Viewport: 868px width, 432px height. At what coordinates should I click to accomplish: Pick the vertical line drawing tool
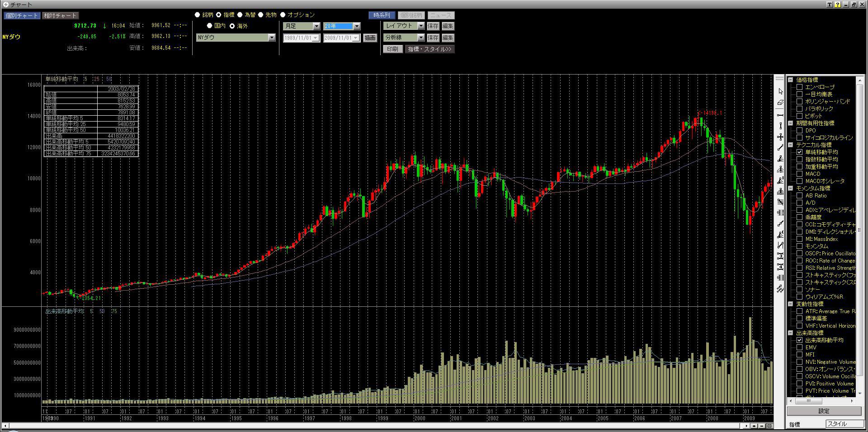780,126
